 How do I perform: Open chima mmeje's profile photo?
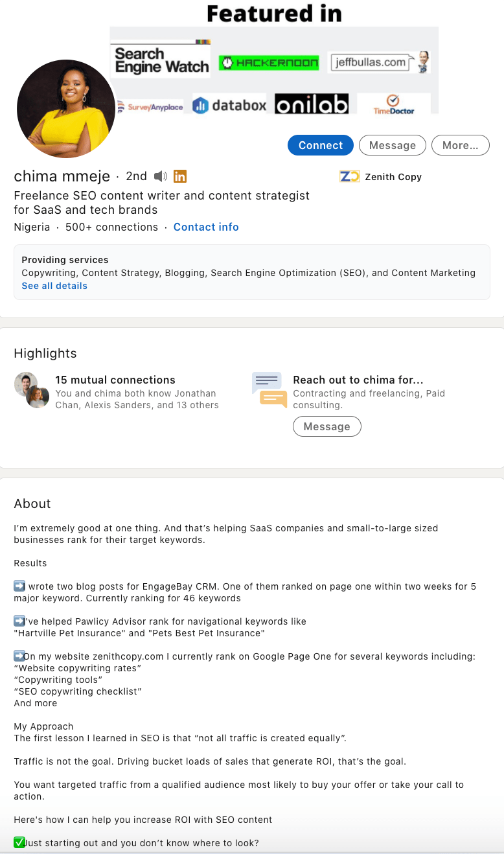coord(66,109)
